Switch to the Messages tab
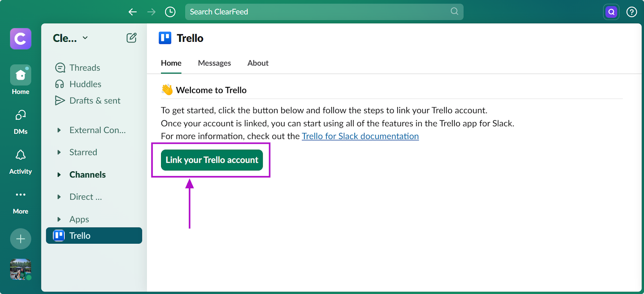Image resolution: width=644 pixels, height=294 pixels. coord(215,63)
